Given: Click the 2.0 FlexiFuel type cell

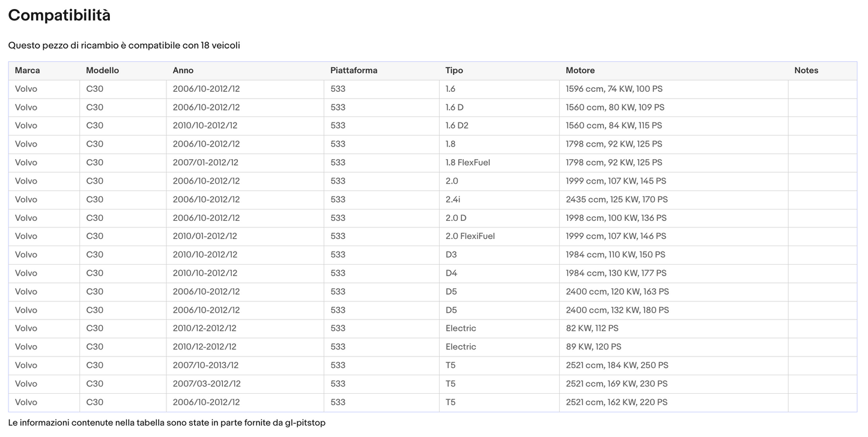Looking at the screenshot, I should pos(470,237).
